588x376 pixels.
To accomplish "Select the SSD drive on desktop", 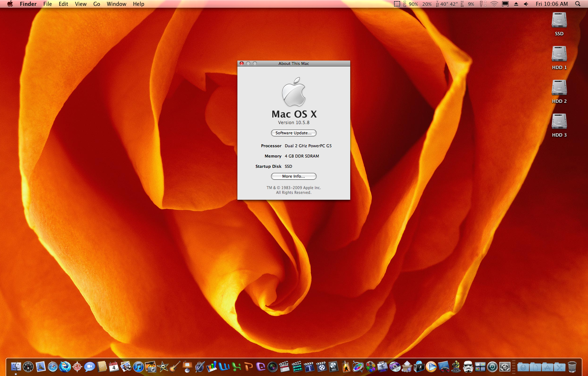I will (x=559, y=21).
